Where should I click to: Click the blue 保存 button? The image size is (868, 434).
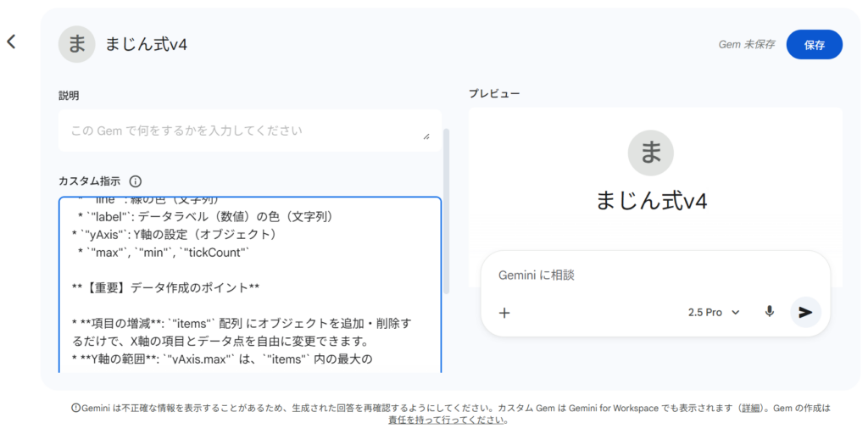click(814, 45)
